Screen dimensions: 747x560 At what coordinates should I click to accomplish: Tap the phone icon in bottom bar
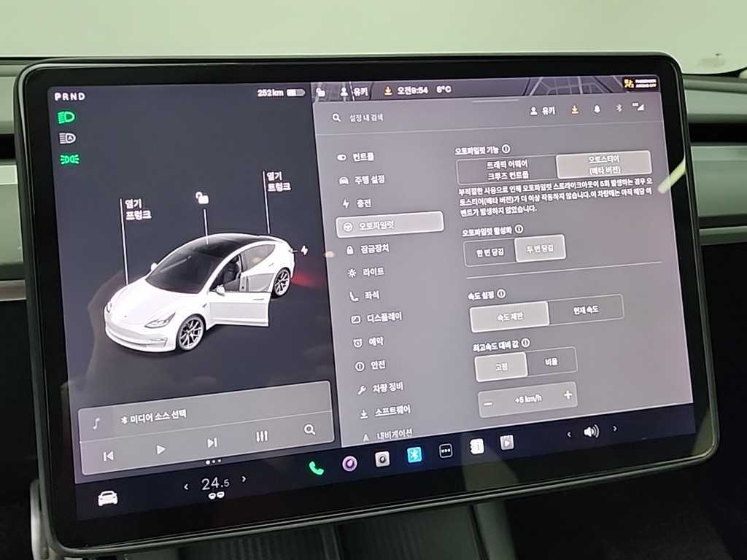316,468
